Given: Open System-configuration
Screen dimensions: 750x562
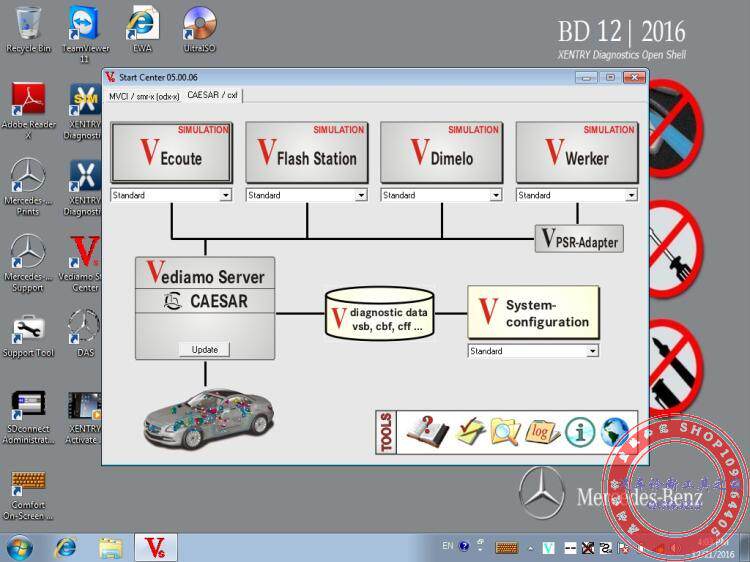Looking at the screenshot, I should (533, 313).
